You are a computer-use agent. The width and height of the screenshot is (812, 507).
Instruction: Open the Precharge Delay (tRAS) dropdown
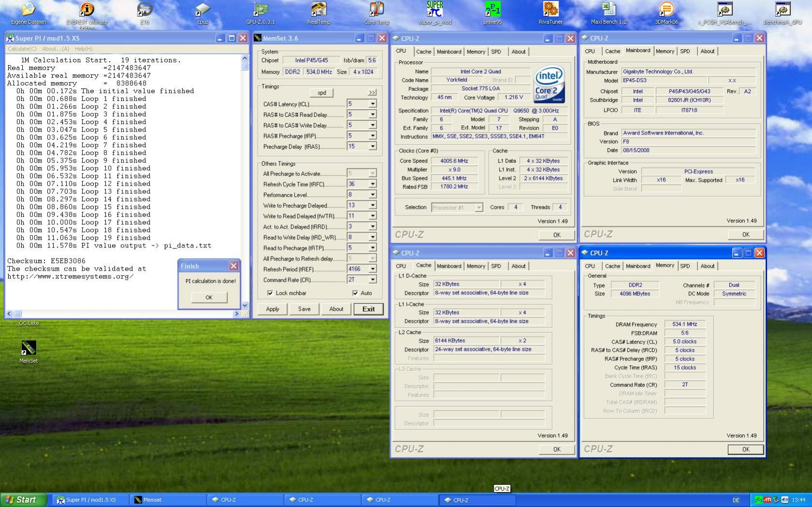coord(372,146)
